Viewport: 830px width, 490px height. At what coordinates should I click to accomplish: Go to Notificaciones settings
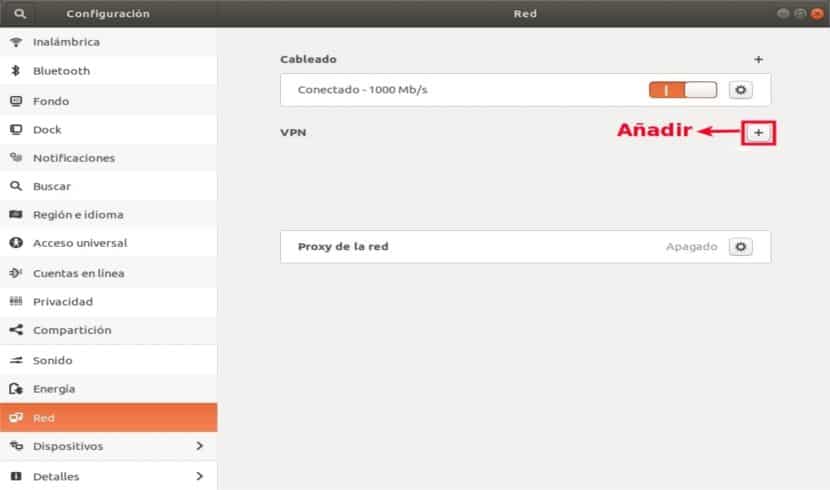click(109, 158)
